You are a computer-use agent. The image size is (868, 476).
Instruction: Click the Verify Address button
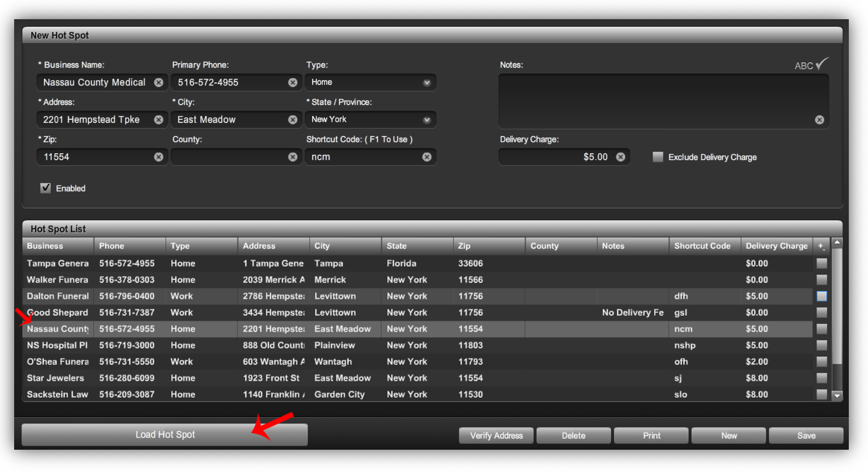(496, 436)
